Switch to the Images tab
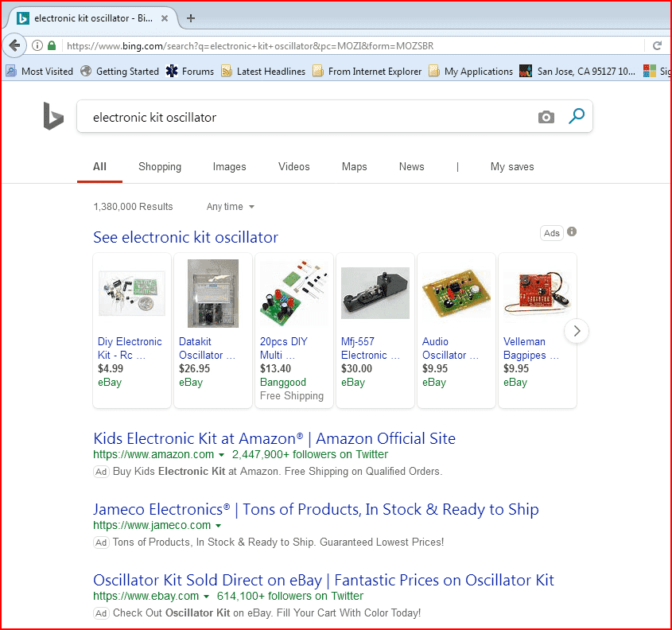The height and width of the screenshot is (630, 672). click(229, 167)
